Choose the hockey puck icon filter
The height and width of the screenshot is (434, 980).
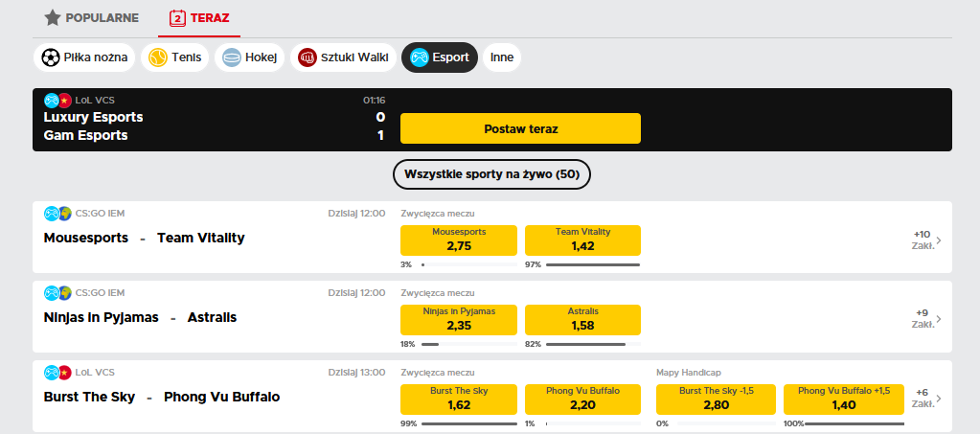[x=232, y=57]
